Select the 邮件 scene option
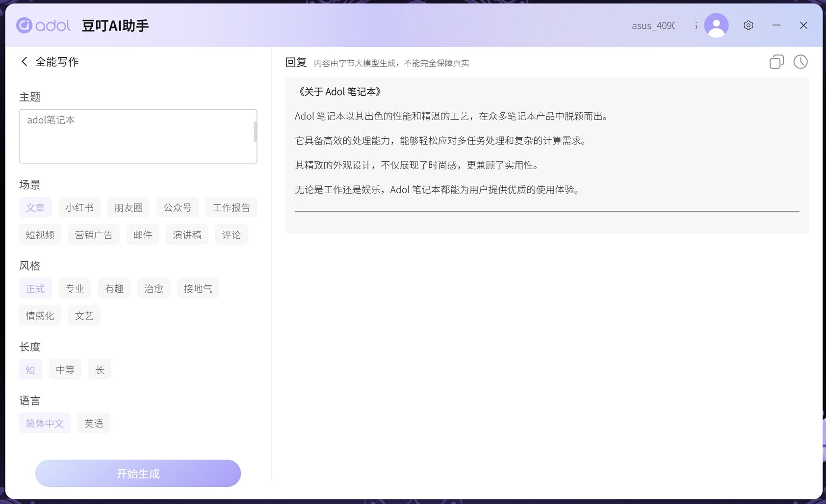 coord(143,235)
